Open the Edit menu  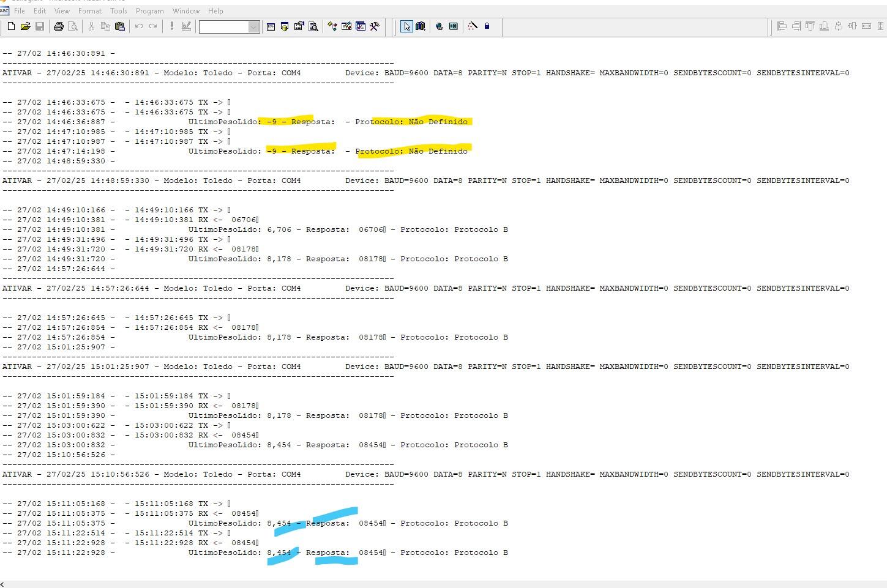click(x=40, y=11)
